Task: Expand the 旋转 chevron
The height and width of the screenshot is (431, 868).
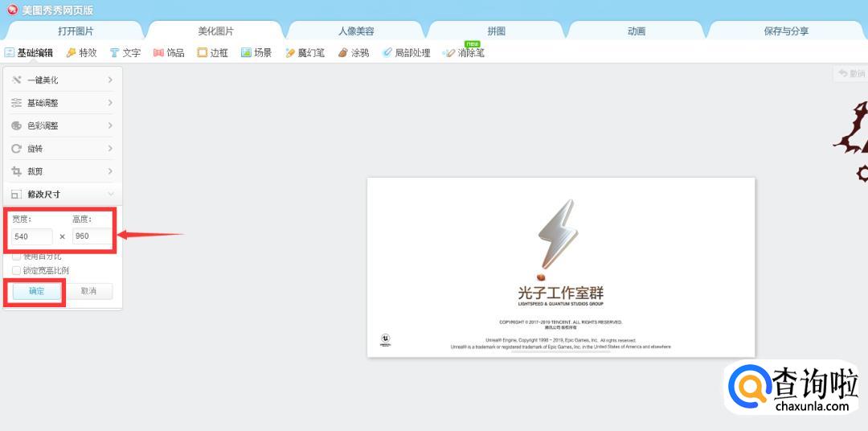Action: pyautogui.click(x=110, y=149)
